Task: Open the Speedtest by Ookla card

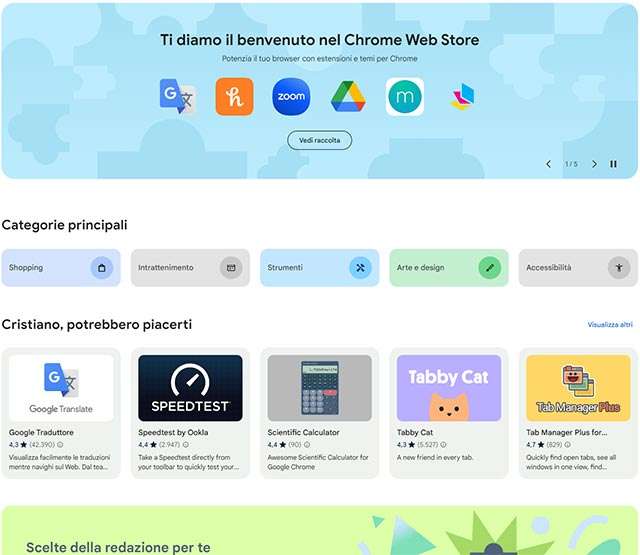Action: [190, 413]
